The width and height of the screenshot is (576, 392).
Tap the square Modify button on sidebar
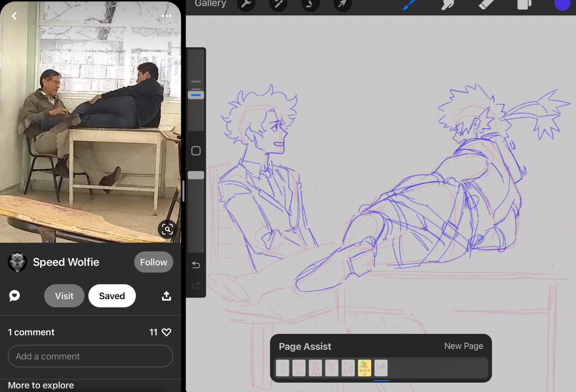pos(196,151)
